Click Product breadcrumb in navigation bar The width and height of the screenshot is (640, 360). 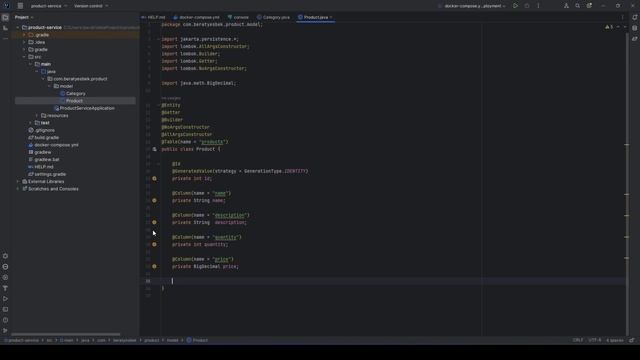[197, 340]
